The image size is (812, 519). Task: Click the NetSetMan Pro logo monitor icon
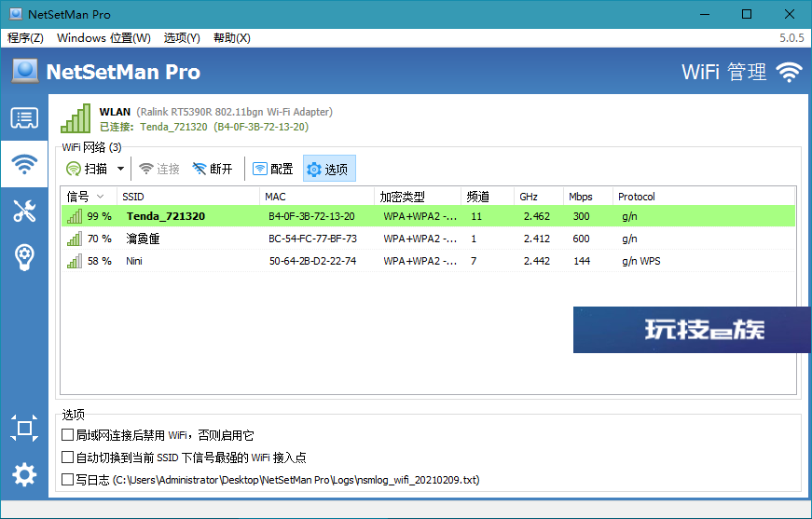tap(25, 71)
